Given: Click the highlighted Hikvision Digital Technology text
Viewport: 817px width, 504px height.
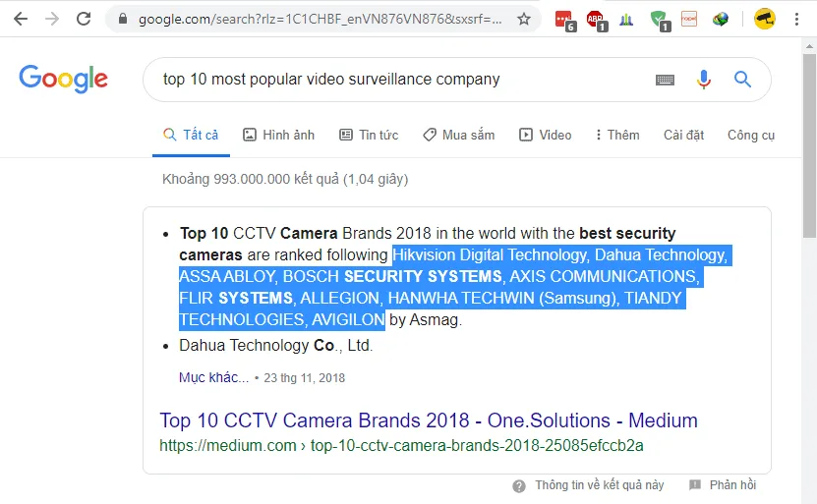Looking at the screenshot, I should click(490, 255).
